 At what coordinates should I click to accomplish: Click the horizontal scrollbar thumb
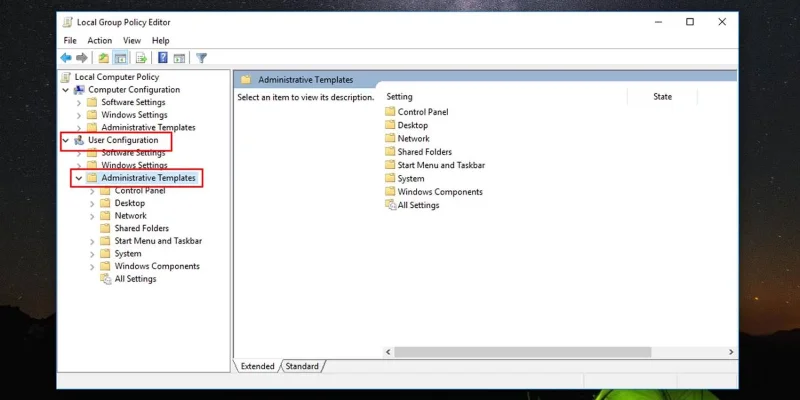522,352
